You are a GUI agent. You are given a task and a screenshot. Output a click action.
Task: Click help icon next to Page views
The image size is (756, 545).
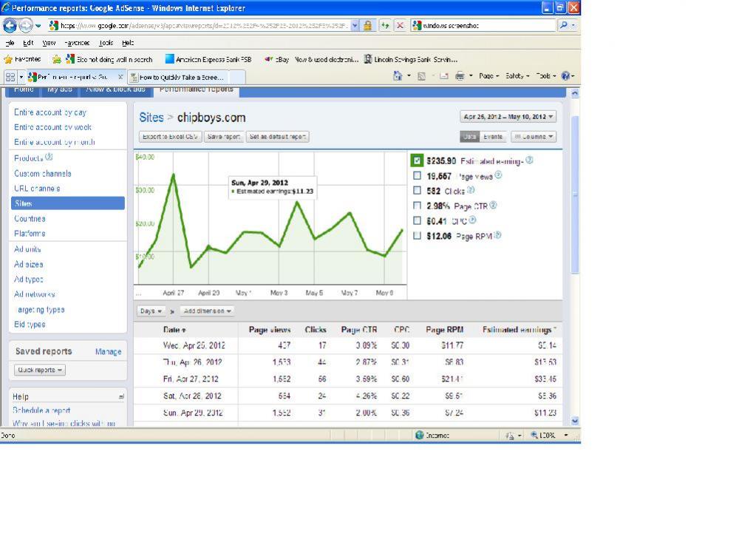[498, 175]
